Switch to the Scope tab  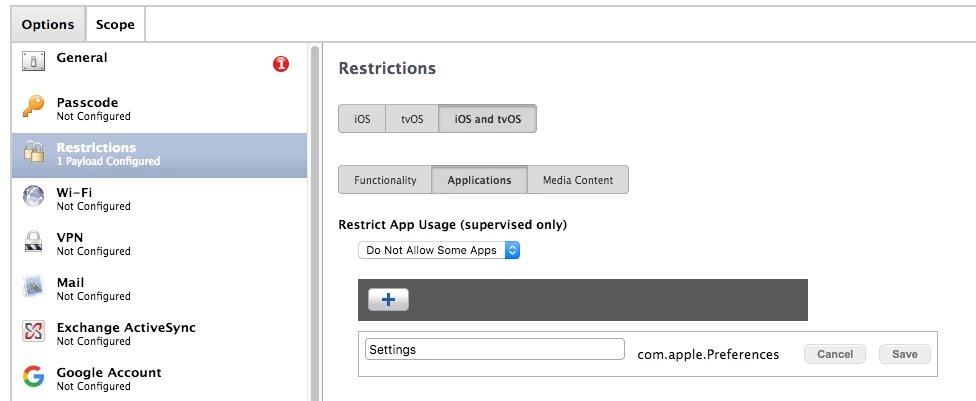click(115, 25)
